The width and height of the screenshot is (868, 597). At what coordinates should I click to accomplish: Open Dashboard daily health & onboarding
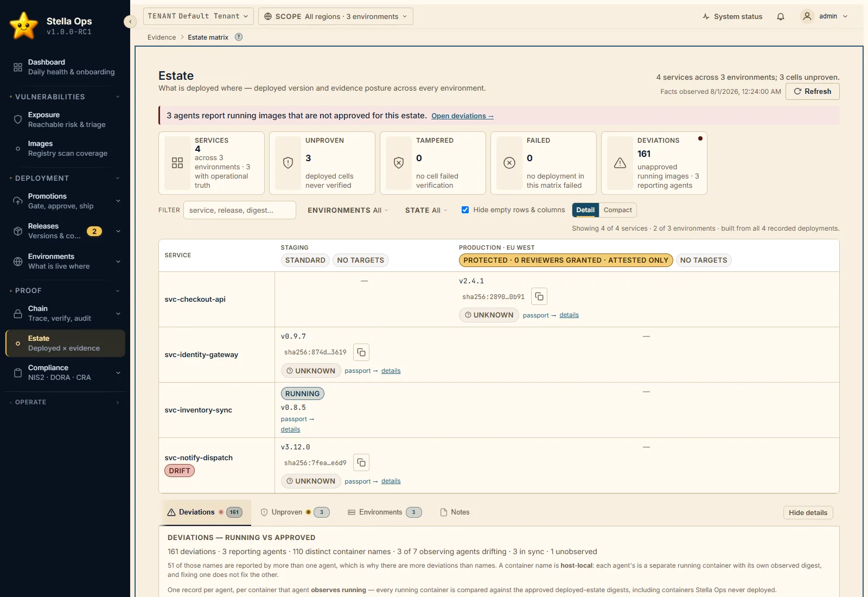click(65, 67)
